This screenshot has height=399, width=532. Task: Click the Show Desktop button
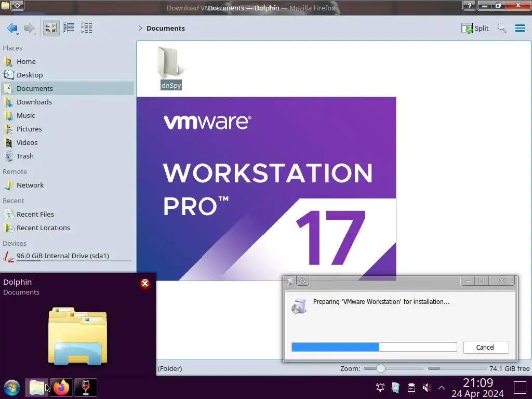(520, 388)
